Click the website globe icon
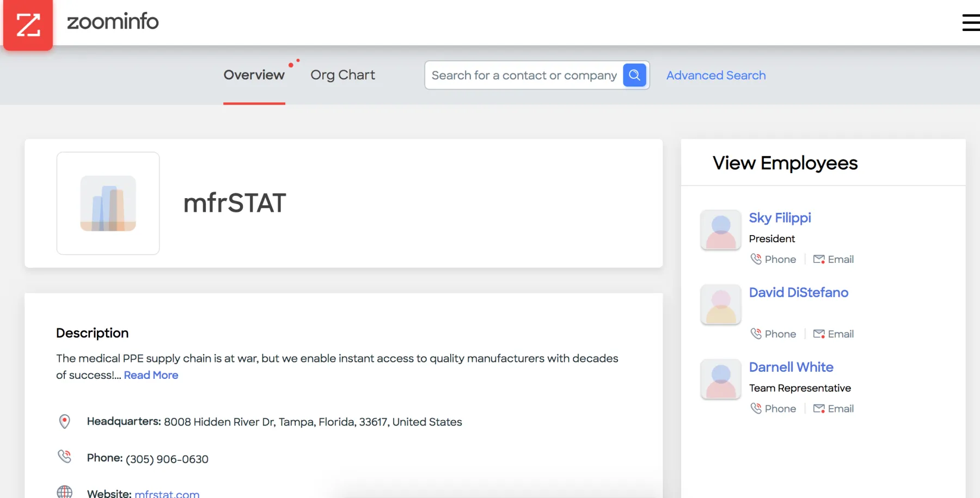This screenshot has height=498, width=980. coord(64,491)
